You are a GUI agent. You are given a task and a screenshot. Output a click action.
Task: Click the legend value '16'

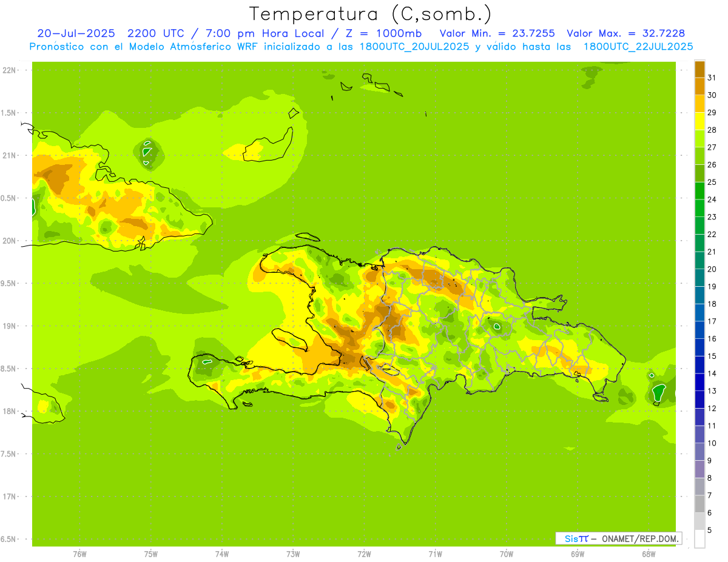[x=712, y=339]
